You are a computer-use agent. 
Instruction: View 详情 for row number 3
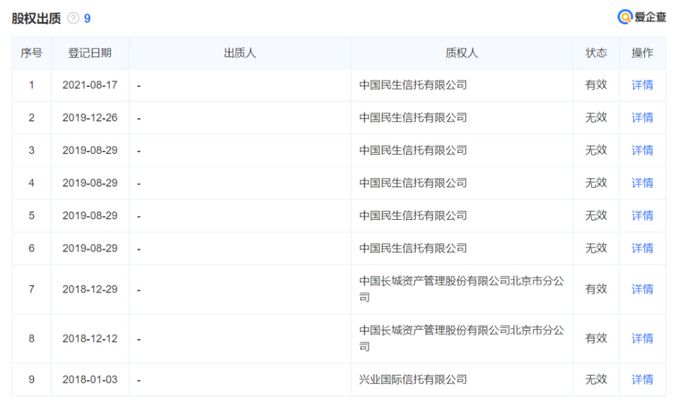pos(642,150)
